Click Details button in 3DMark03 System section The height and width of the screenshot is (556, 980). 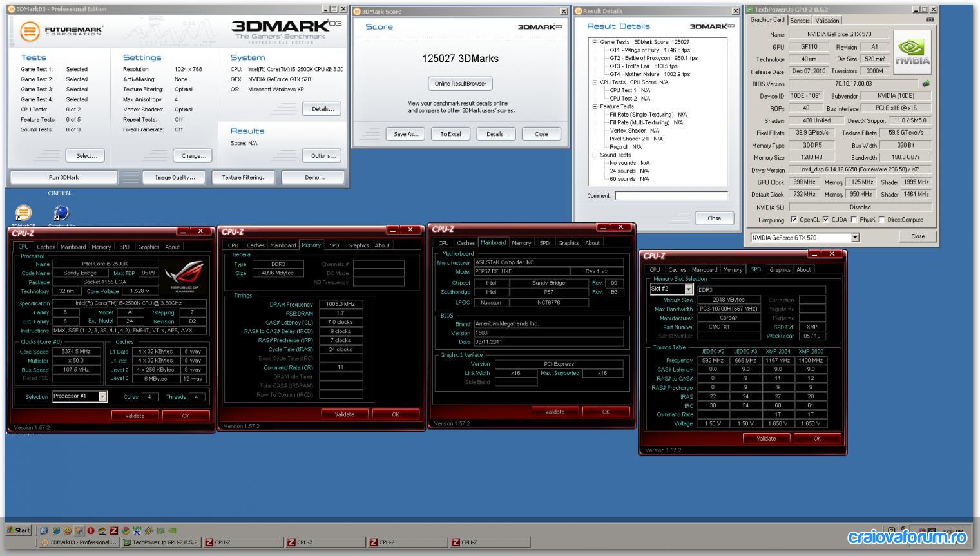pos(323,109)
